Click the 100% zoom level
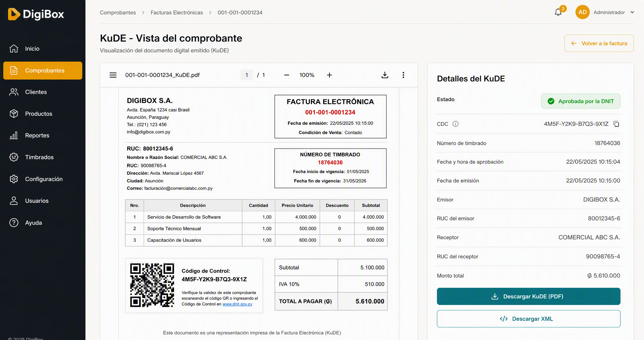 [307, 75]
